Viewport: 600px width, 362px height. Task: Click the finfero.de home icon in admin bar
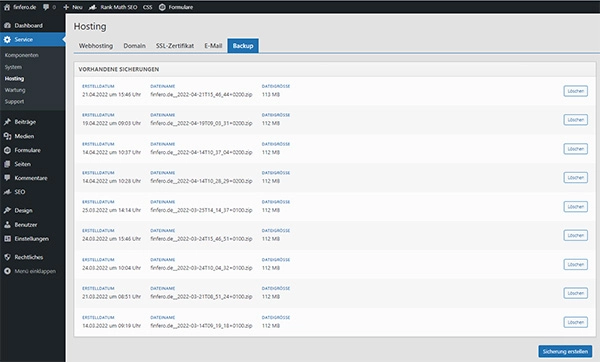[x=7, y=7]
